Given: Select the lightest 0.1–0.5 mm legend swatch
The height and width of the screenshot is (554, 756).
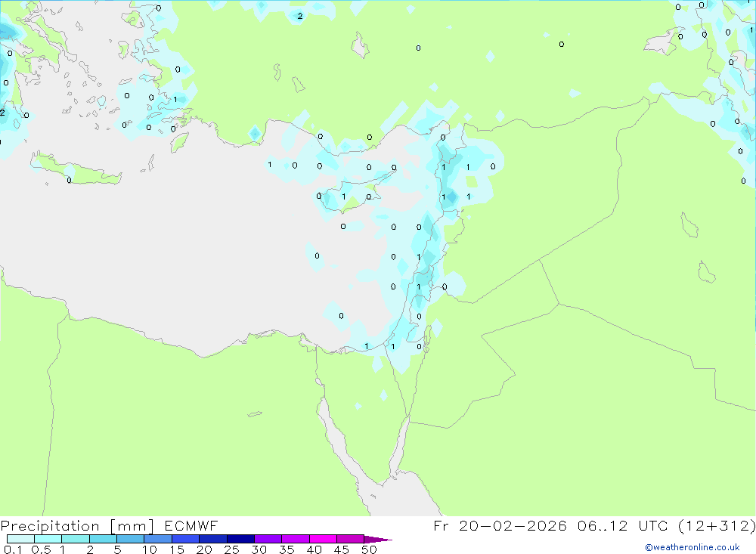Looking at the screenshot, I should (20, 539).
